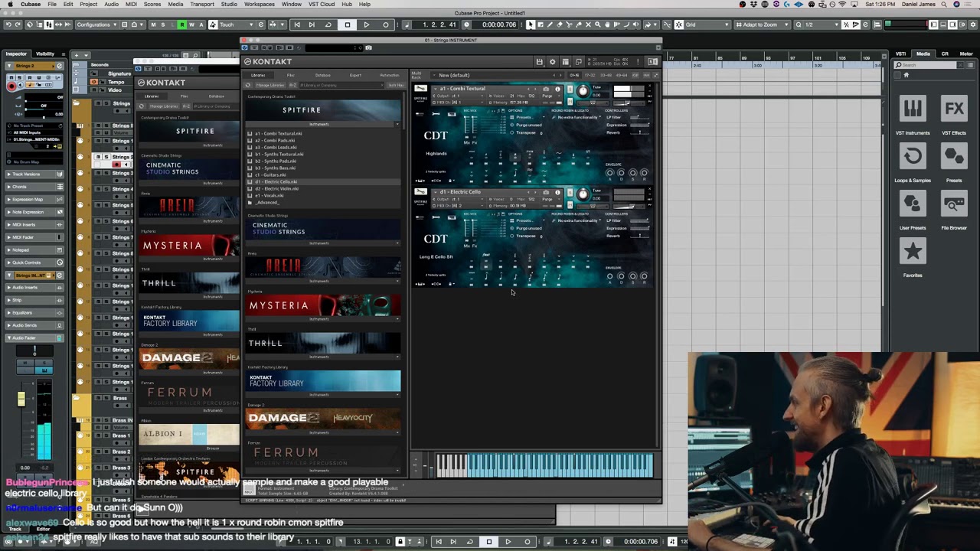Select the Zoom magnifier tool
The image size is (980, 551).
[x=598, y=24]
